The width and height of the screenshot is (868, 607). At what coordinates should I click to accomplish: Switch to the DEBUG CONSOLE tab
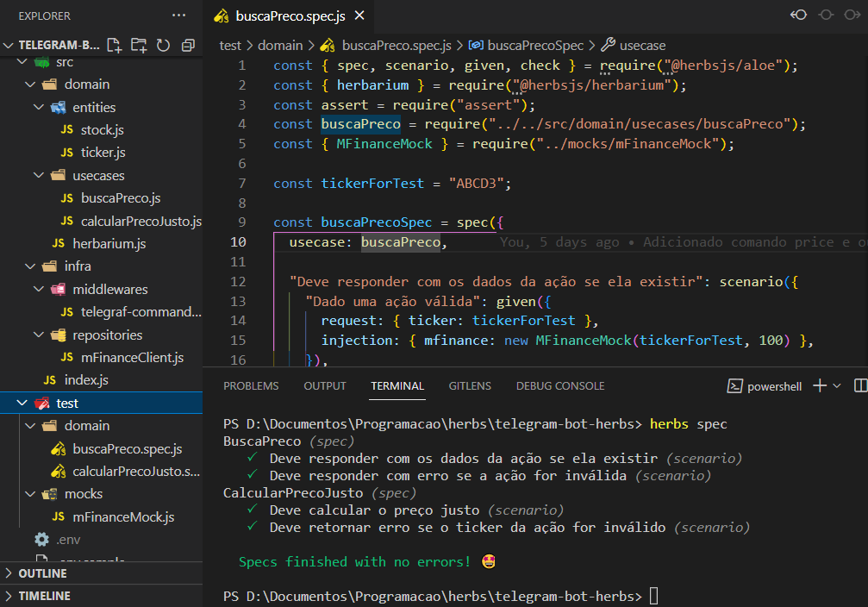(x=560, y=386)
